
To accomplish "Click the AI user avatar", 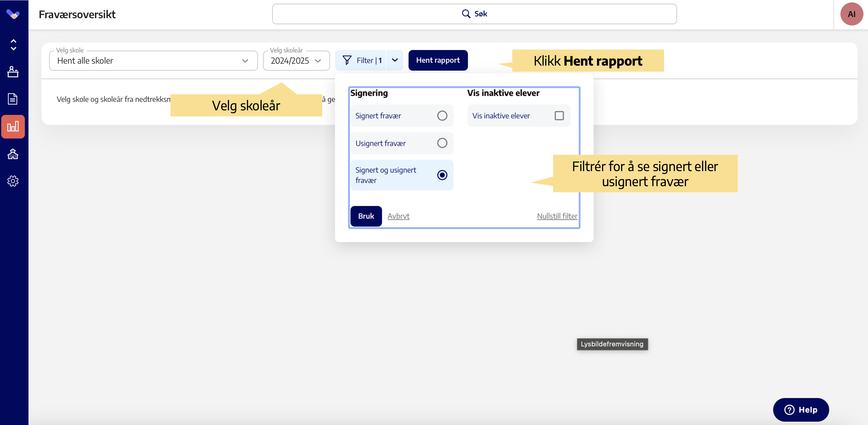I will [851, 14].
